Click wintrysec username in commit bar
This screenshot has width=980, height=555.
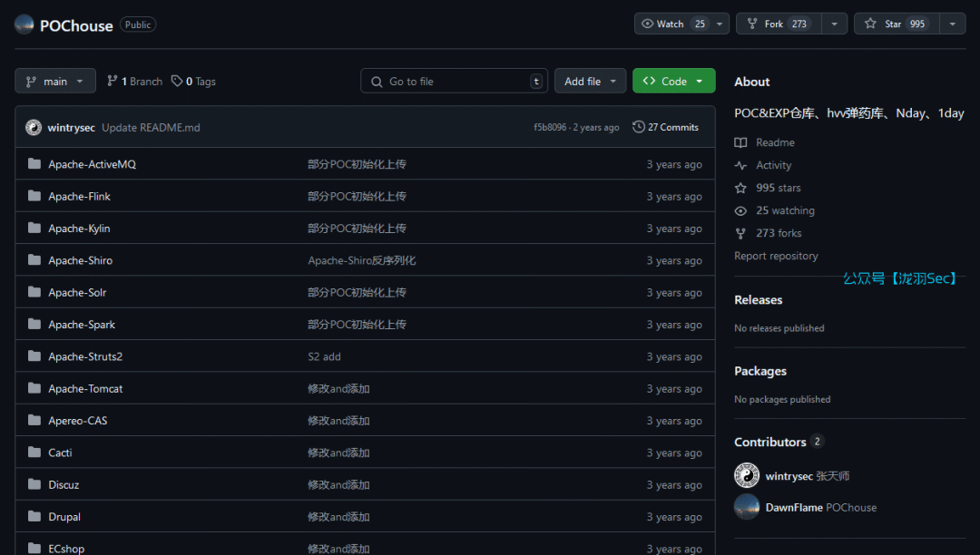pos(72,127)
